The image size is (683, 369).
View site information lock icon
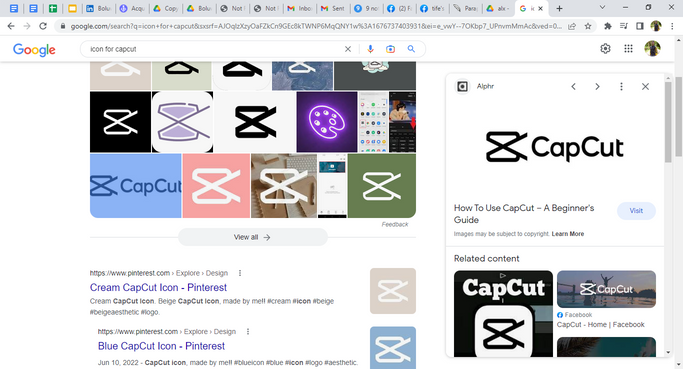click(x=63, y=26)
